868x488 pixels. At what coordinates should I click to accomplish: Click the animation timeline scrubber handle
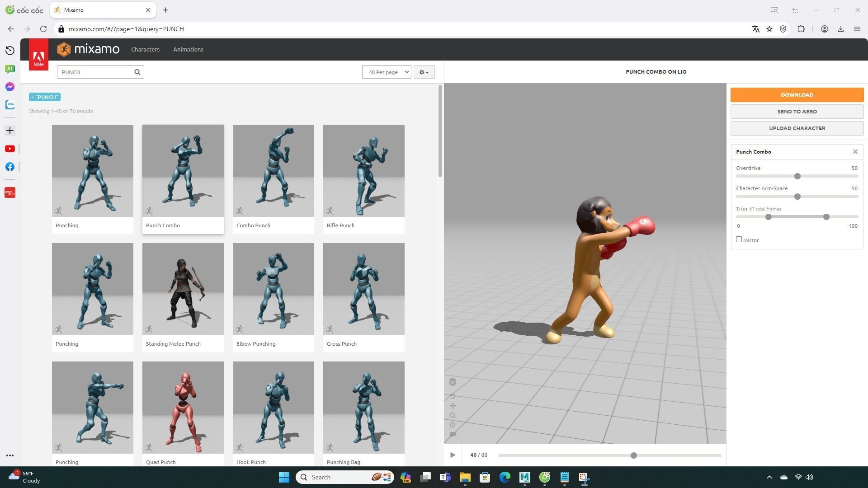[634, 455]
